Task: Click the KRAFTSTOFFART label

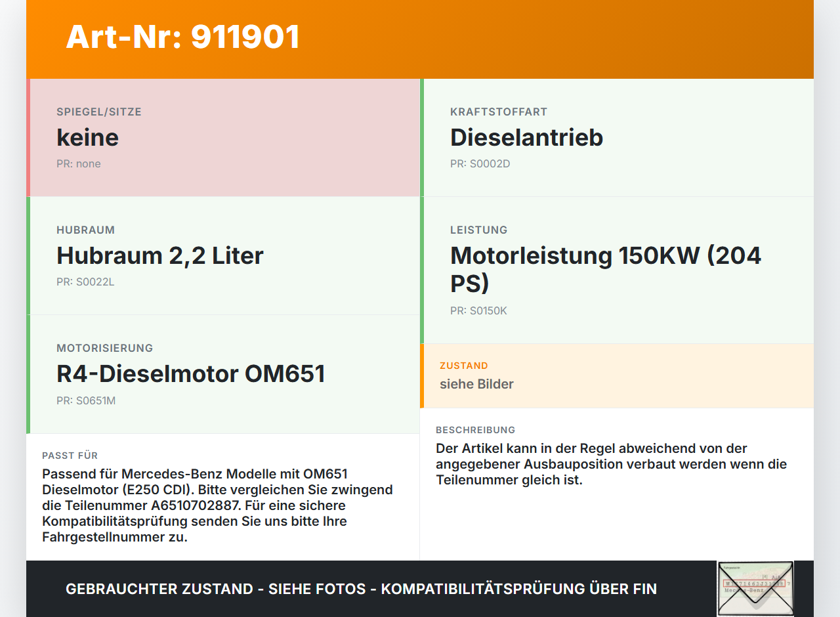Action: pos(499,112)
